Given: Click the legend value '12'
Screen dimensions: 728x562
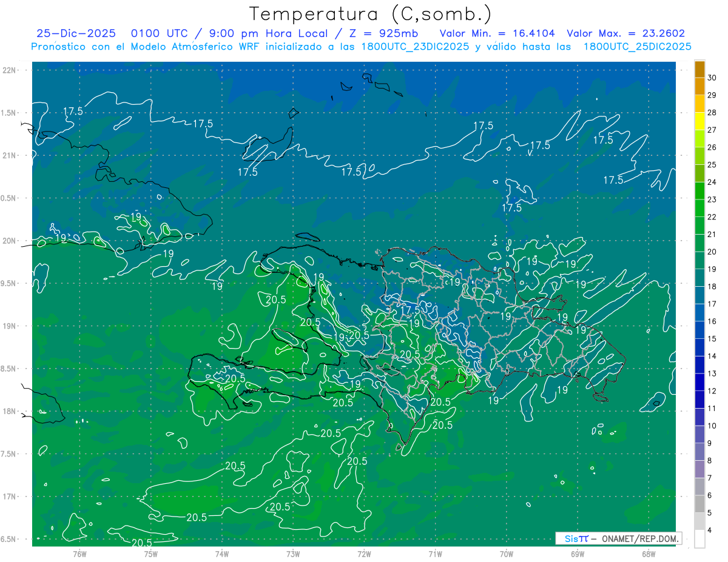Looking at the screenshot, I should coord(713,391).
